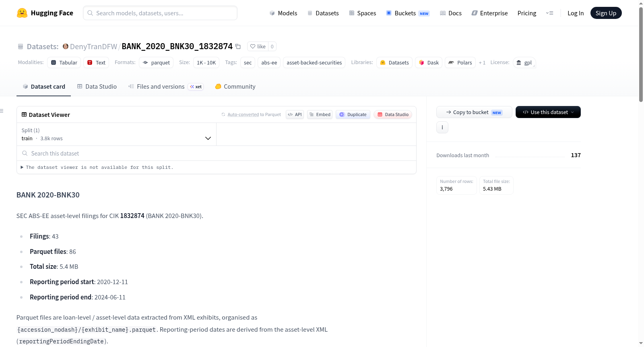The image size is (644, 347).
Task: Switch to the Data Studio tab
Action: [97, 86]
